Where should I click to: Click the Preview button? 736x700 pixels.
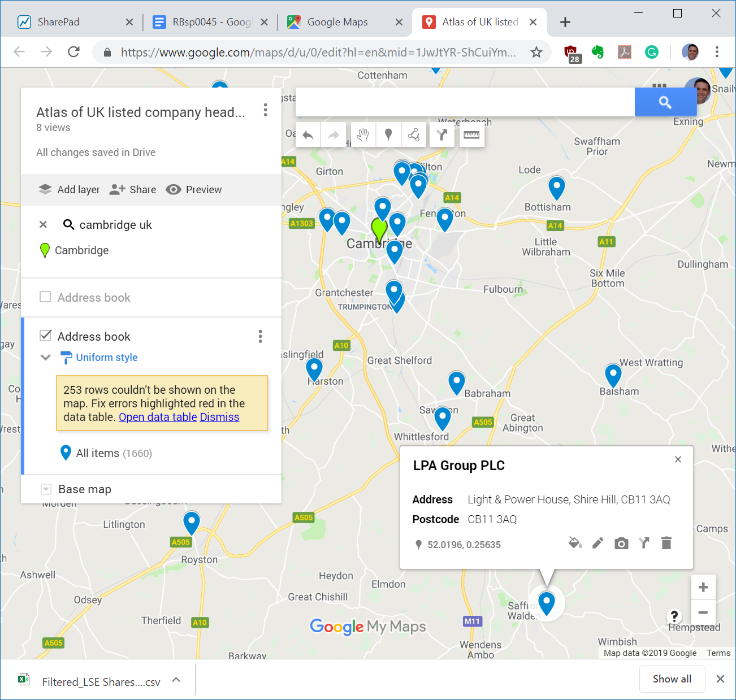[194, 190]
